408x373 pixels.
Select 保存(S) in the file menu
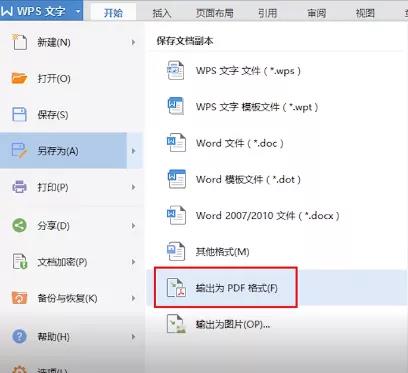53,115
